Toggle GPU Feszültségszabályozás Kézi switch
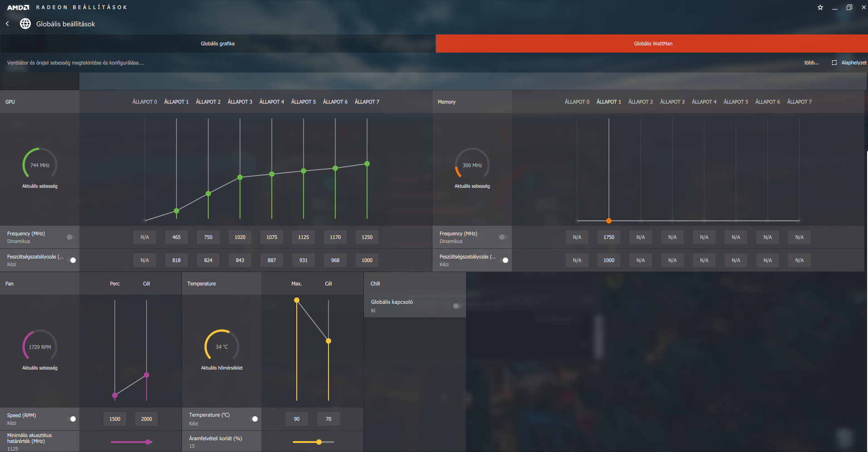 tap(71, 260)
